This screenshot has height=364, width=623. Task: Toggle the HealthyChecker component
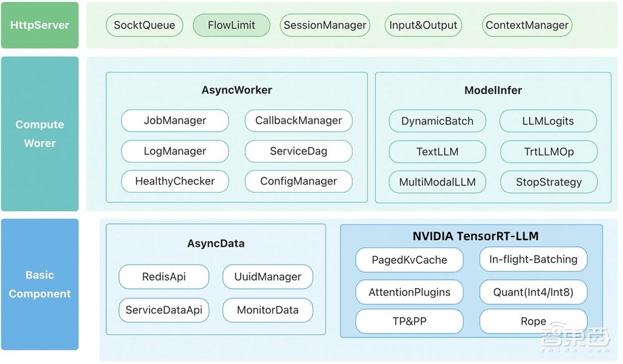(174, 182)
